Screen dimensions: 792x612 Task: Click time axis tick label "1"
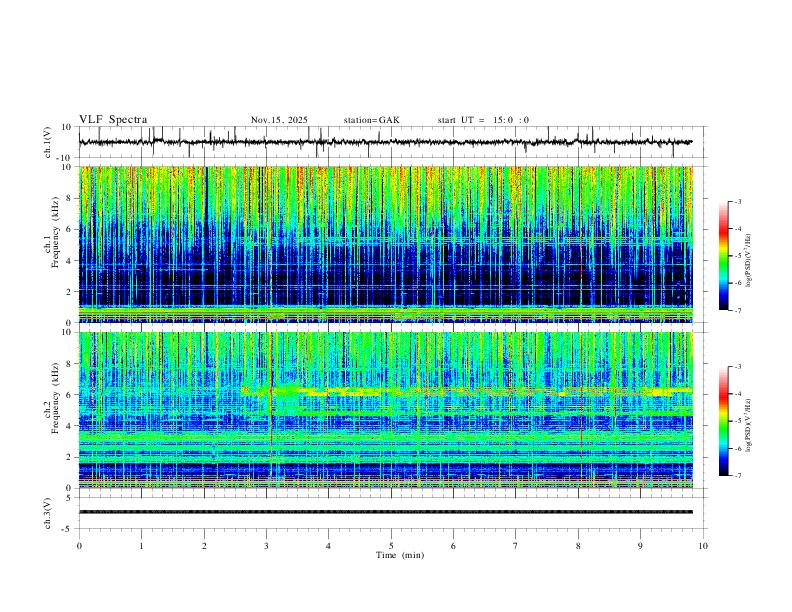pos(141,546)
